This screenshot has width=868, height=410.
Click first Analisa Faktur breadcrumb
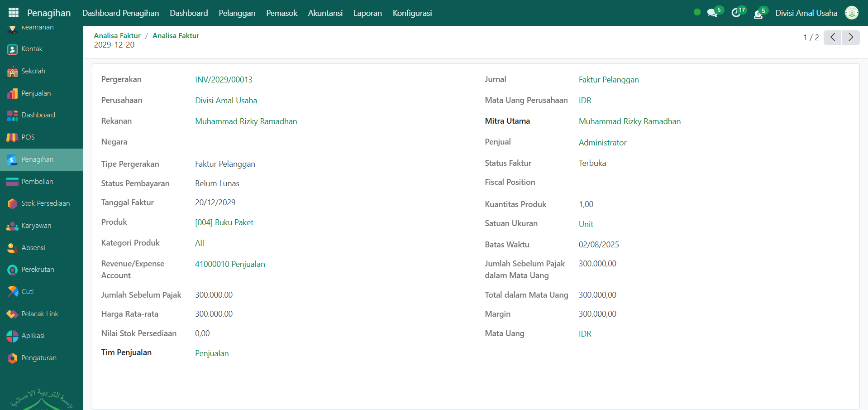point(117,35)
